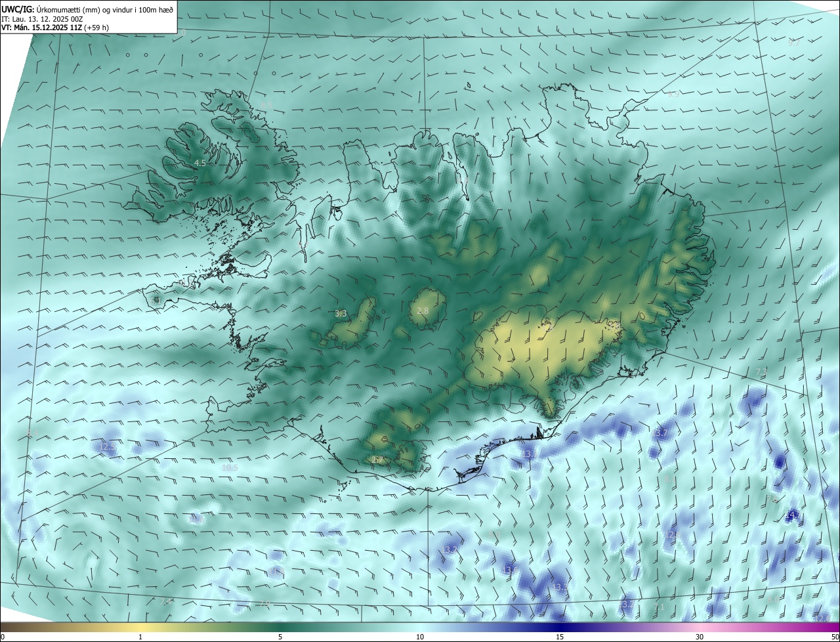Click the 13.1 value near the southeast coast
840x642 pixels.
coord(529,454)
